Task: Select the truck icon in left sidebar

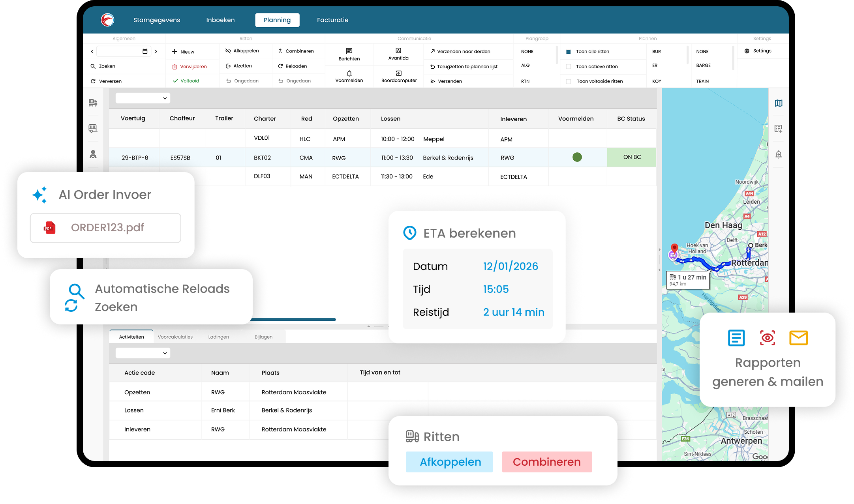Action: (x=93, y=103)
